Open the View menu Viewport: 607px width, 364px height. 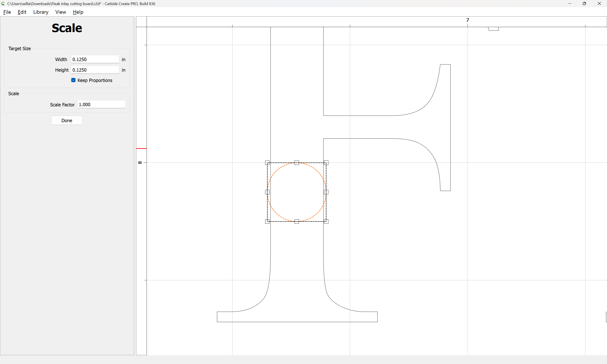(x=61, y=12)
